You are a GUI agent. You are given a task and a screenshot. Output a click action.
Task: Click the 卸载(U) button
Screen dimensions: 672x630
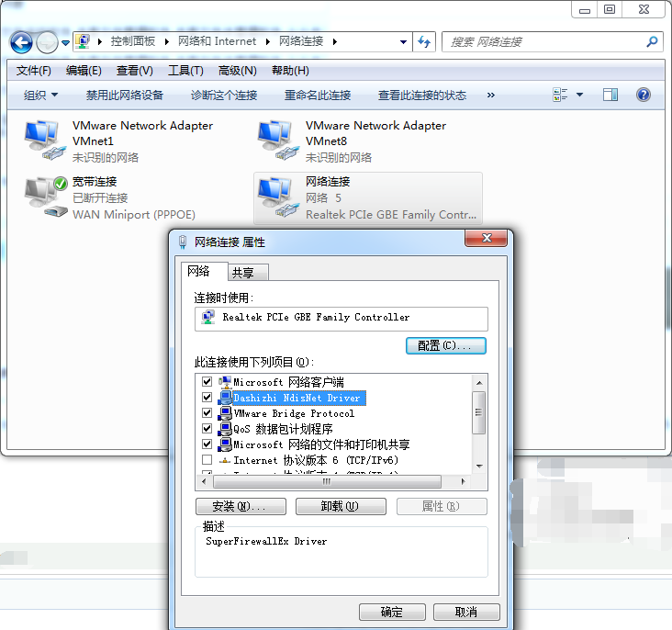click(341, 507)
